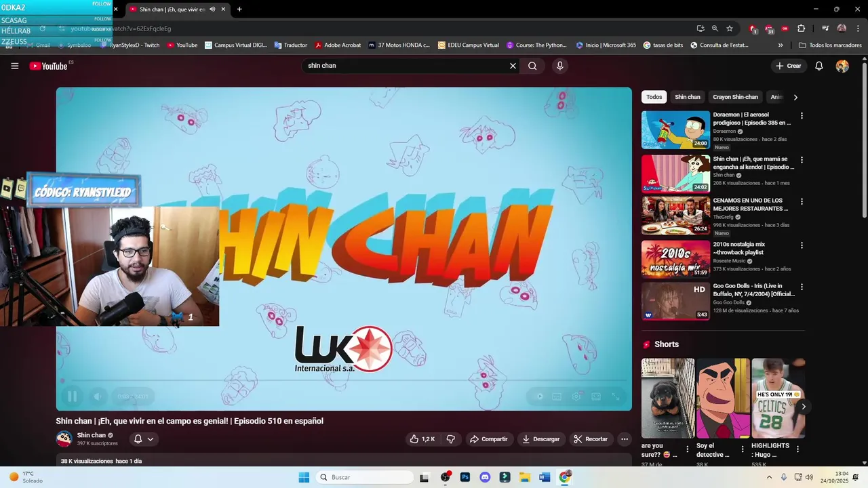Open options for 2010s nostalgia mix
Image resolution: width=868 pixels, height=488 pixels.
point(802,245)
